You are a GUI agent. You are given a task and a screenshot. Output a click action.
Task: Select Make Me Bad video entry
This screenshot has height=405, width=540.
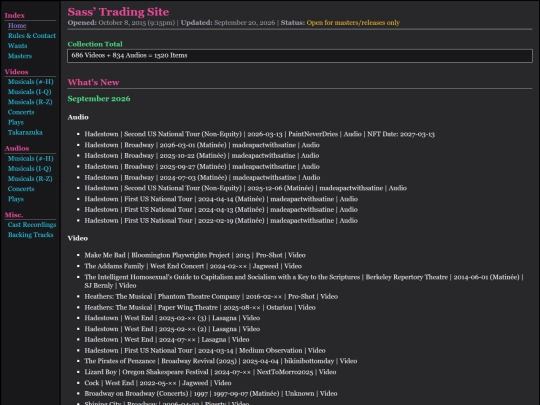tap(195, 255)
